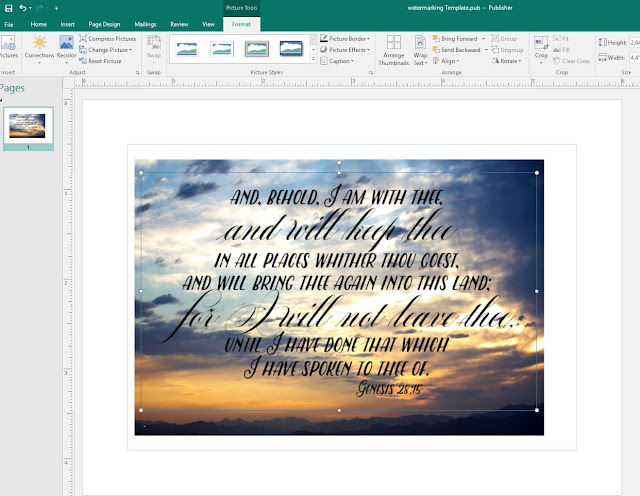This screenshot has width=640, height=496.
Task: Select page 1 thumbnail in Pages pane
Action: click(x=28, y=126)
